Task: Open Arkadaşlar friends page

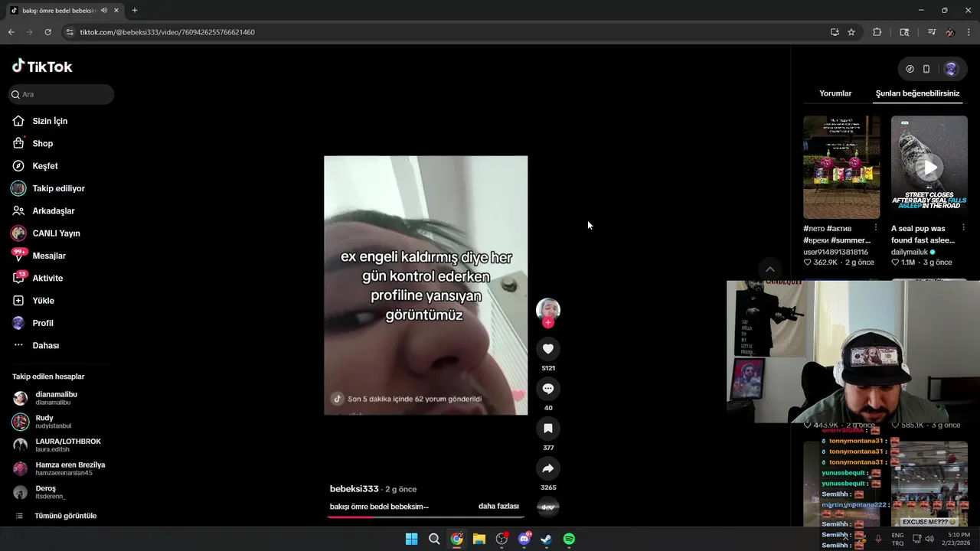Action: pos(53,210)
